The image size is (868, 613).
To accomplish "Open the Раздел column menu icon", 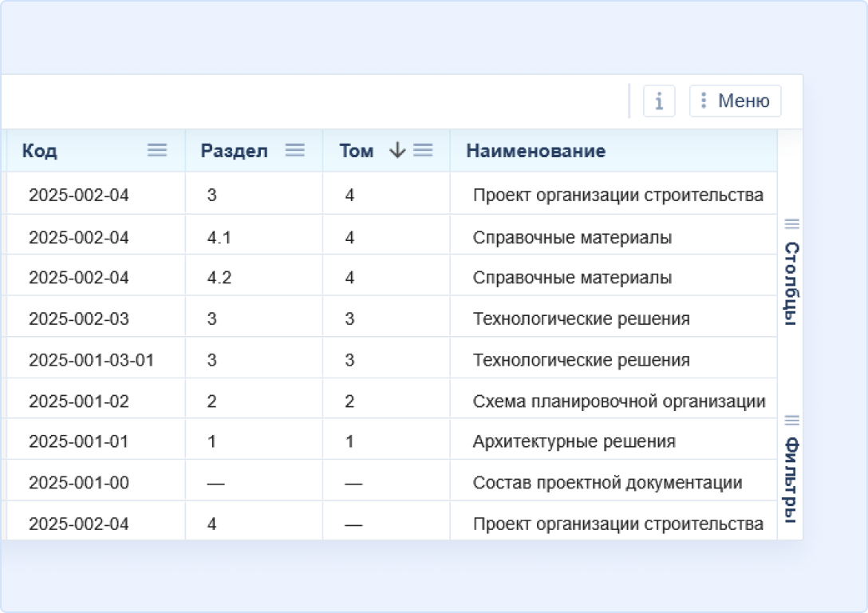I will point(295,150).
